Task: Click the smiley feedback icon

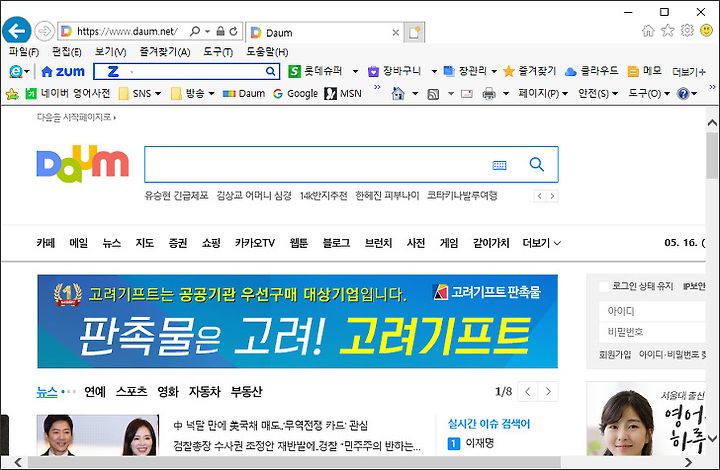Action: tap(706, 31)
